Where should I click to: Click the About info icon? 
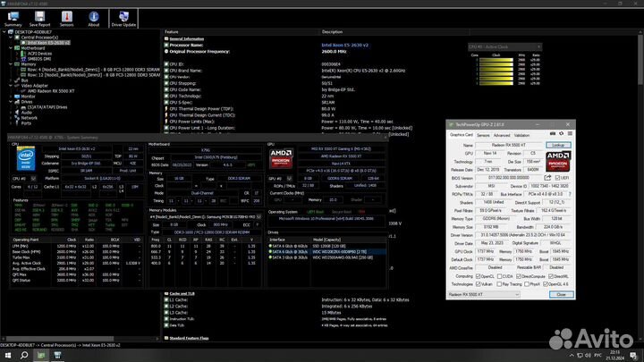point(94,17)
